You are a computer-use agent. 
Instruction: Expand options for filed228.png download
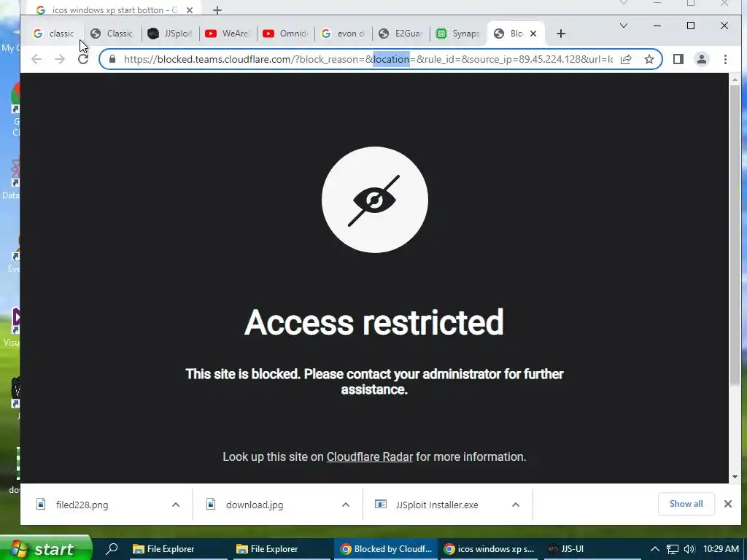176,505
